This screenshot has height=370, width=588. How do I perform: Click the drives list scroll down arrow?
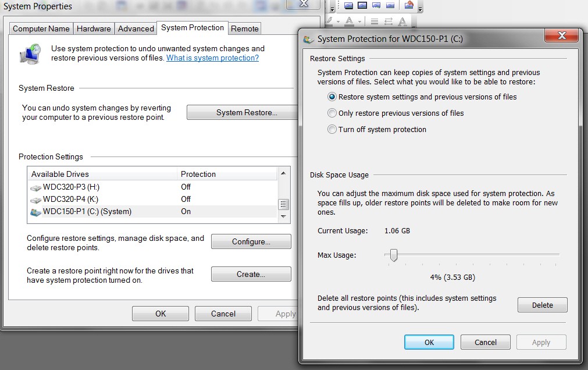pyautogui.click(x=283, y=216)
